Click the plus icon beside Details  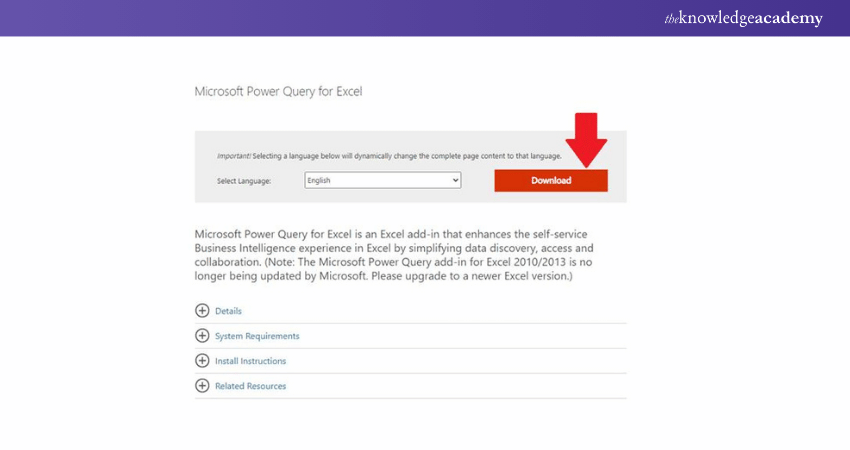pyautogui.click(x=202, y=311)
